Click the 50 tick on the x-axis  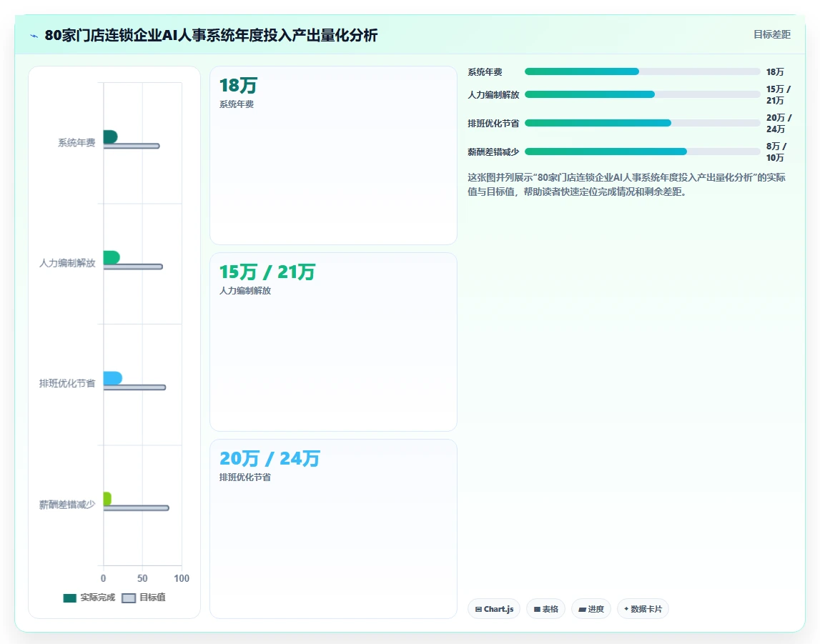(142, 579)
